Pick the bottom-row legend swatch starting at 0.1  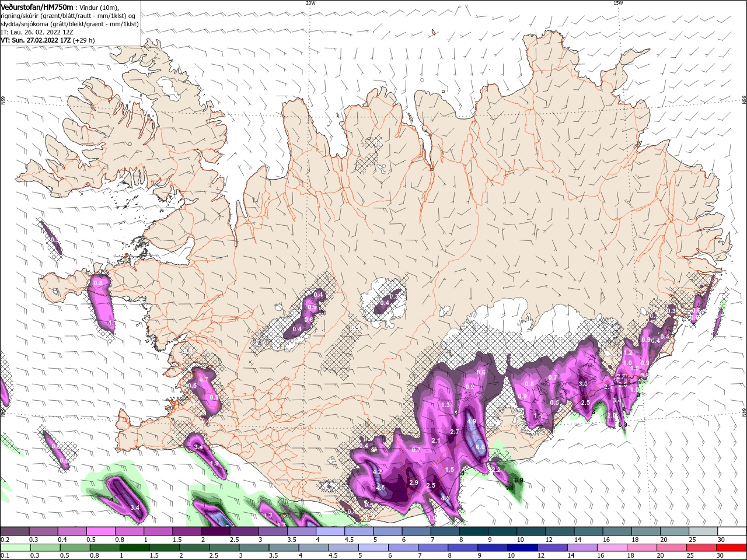16,548
